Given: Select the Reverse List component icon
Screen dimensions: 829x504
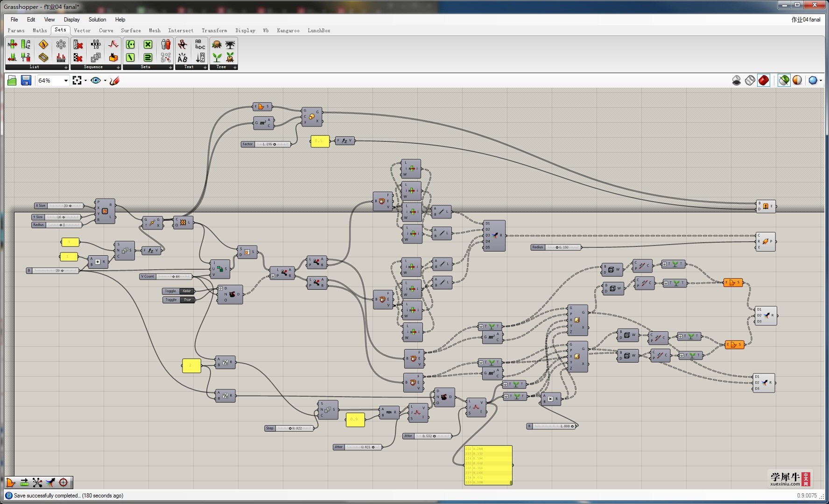Looking at the screenshot, I should 26,57.
